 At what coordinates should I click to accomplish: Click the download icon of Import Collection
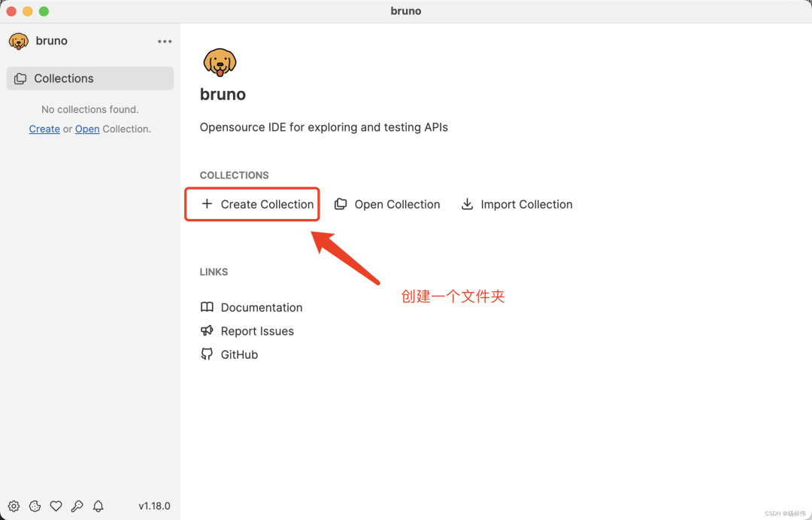(x=467, y=204)
